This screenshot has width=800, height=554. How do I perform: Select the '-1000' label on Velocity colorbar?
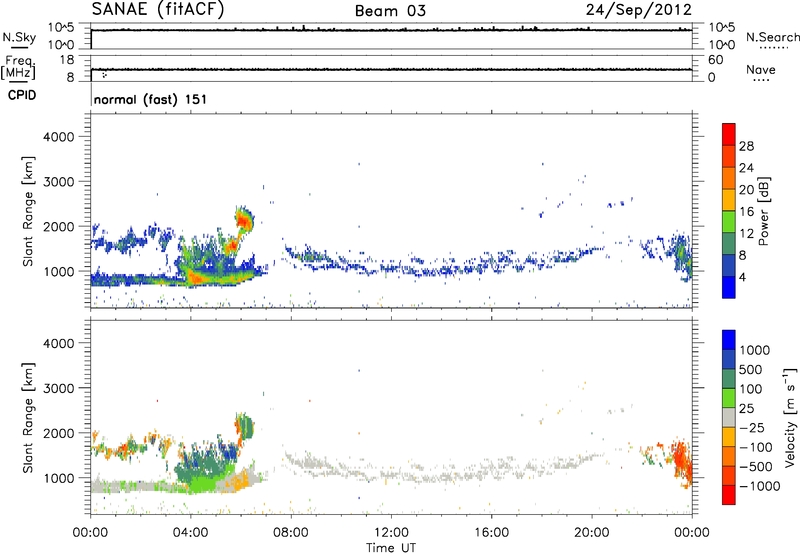point(760,486)
